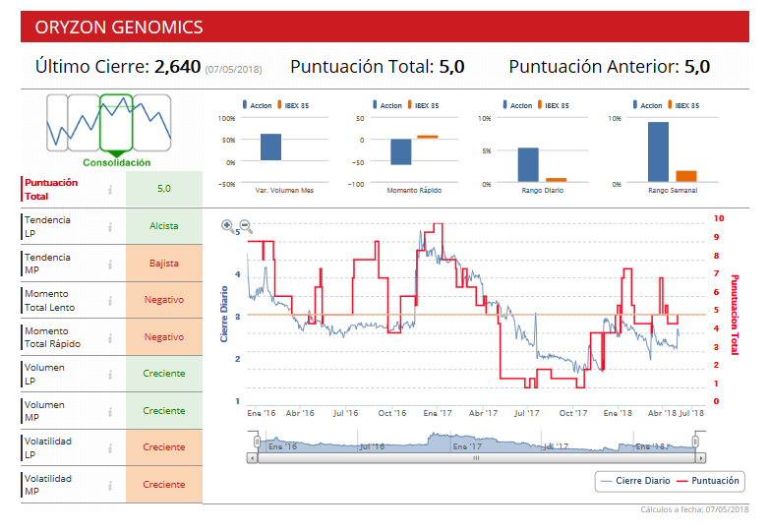Click Puntuación Total value 5,0 cell

pos(164,189)
